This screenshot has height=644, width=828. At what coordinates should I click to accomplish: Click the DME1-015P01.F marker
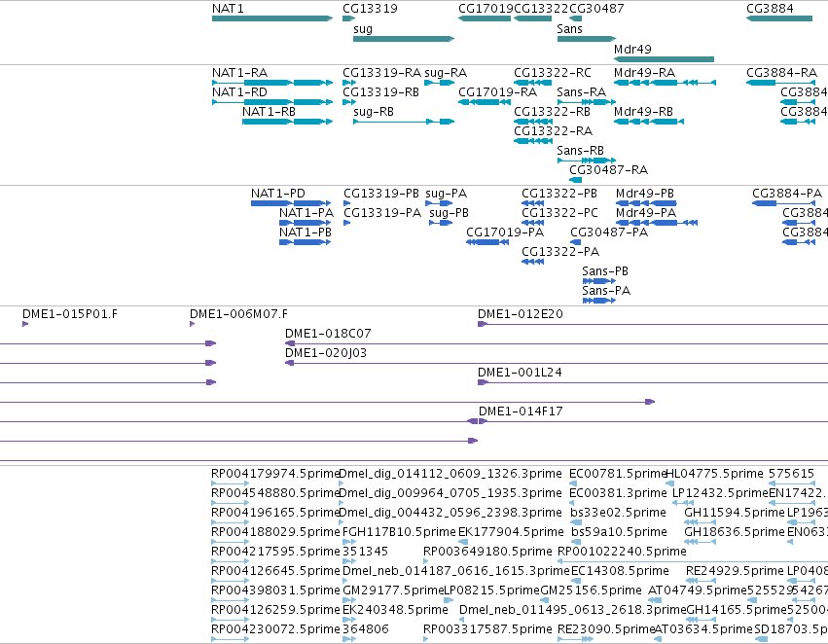click(25, 324)
